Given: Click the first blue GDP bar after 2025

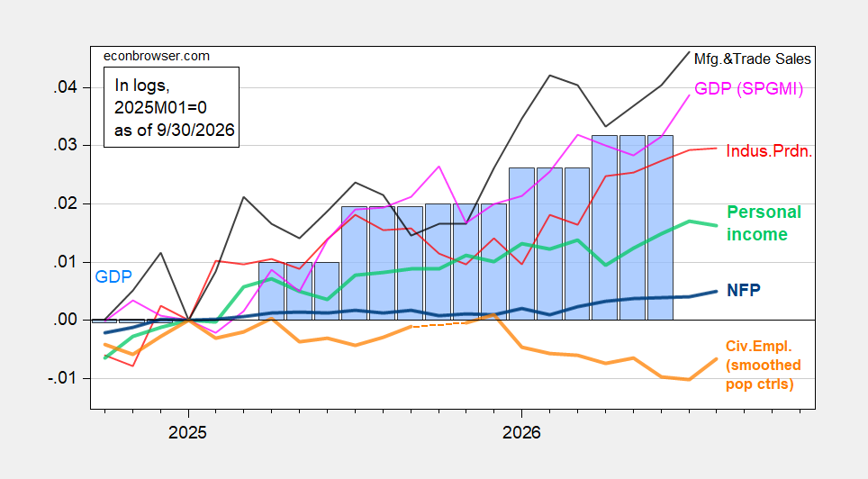Looking at the screenshot, I should click(271, 292).
